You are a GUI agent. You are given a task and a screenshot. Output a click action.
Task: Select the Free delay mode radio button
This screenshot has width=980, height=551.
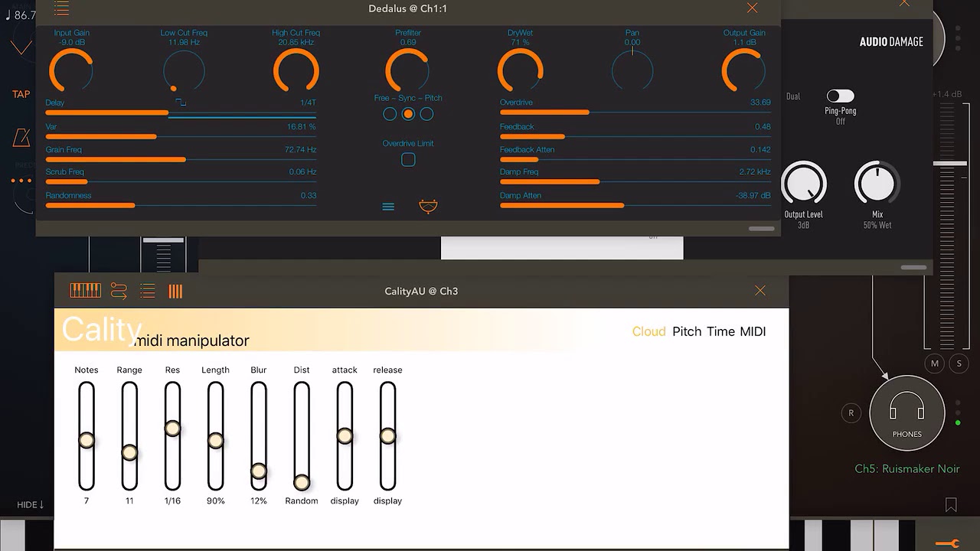[x=390, y=114]
